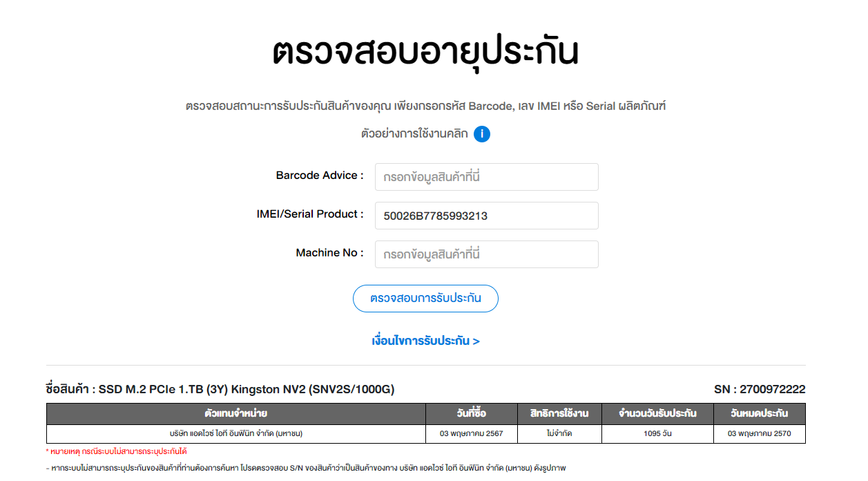Focus the IMEI/Serial Product input field
This screenshot has height=481, width=868.
coord(486,216)
